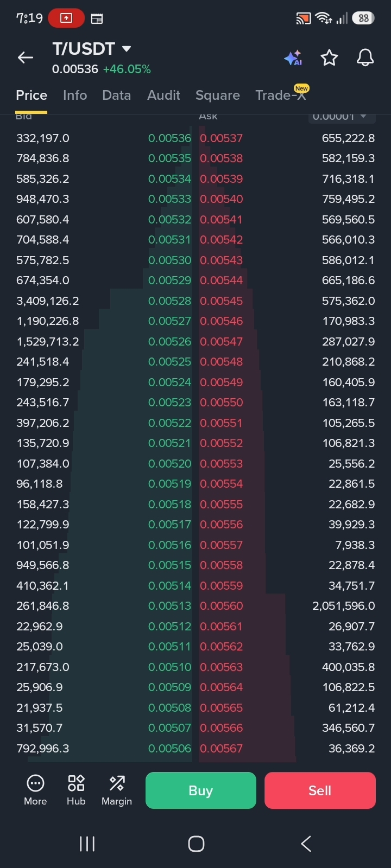Select the 0.00560 ask price row
The height and width of the screenshot is (868, 391).
(x=287, y=606)
